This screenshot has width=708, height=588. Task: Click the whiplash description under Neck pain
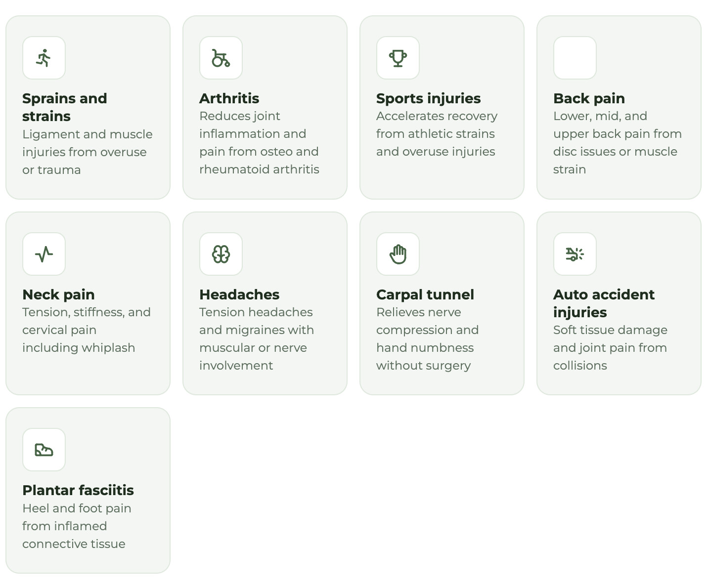click(87, 330)
